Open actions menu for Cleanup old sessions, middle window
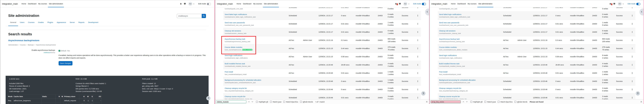This screenshot has height=104, width=644. click(x=418, y=32)
